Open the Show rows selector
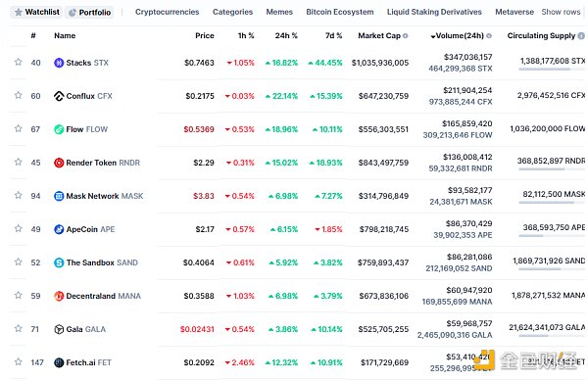588x381 pixels. pyautogui.click(x=561, y=12)
